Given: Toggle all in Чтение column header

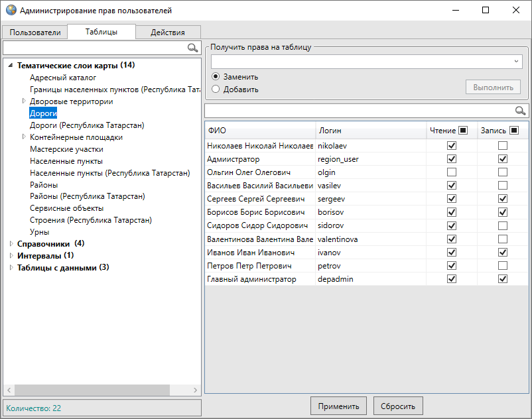Looking at the screenshot, I should [463, 130].
